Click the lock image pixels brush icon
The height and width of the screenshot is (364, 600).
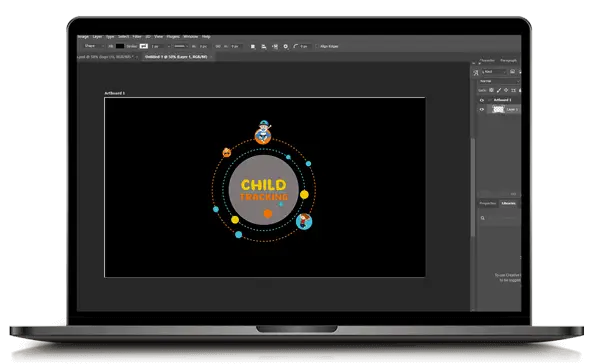[x=499, y=90]
